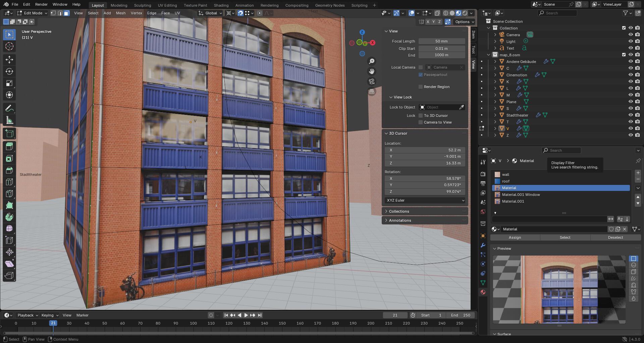Play the animation in the timeline
The width and height of the screenshot is (644, 343).
(x=246, y=315)
